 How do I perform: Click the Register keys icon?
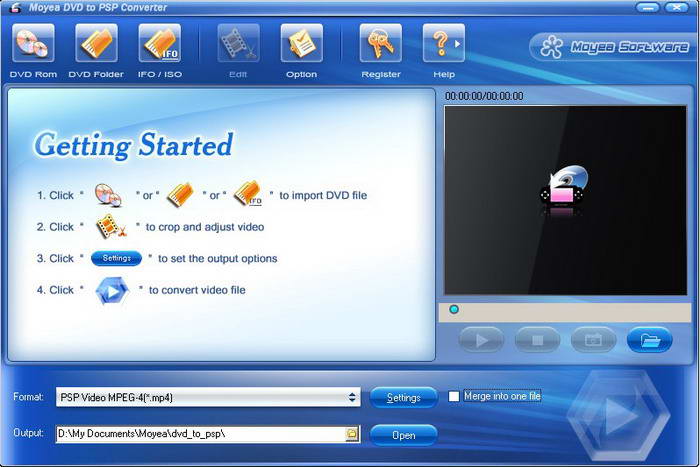coord(381,43)
